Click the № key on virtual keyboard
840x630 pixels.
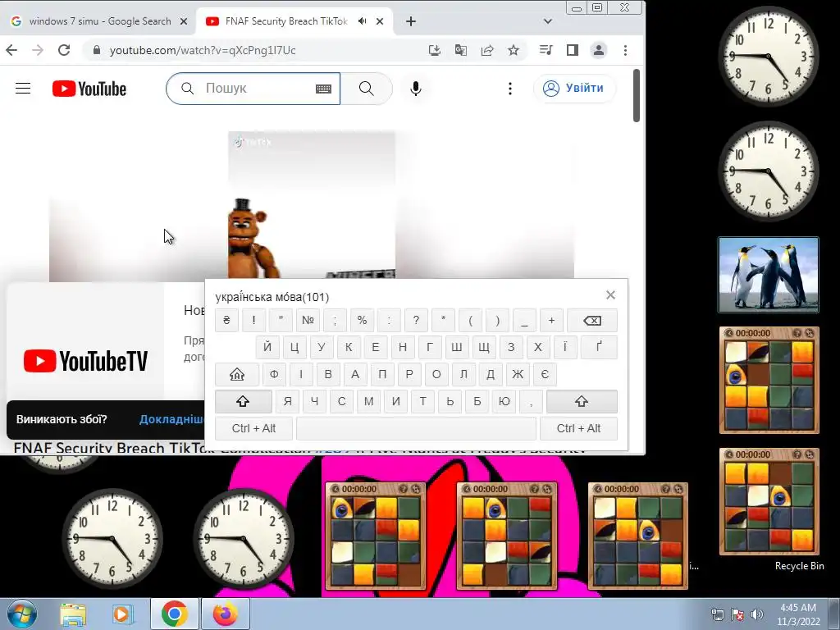tap(308, 321)
